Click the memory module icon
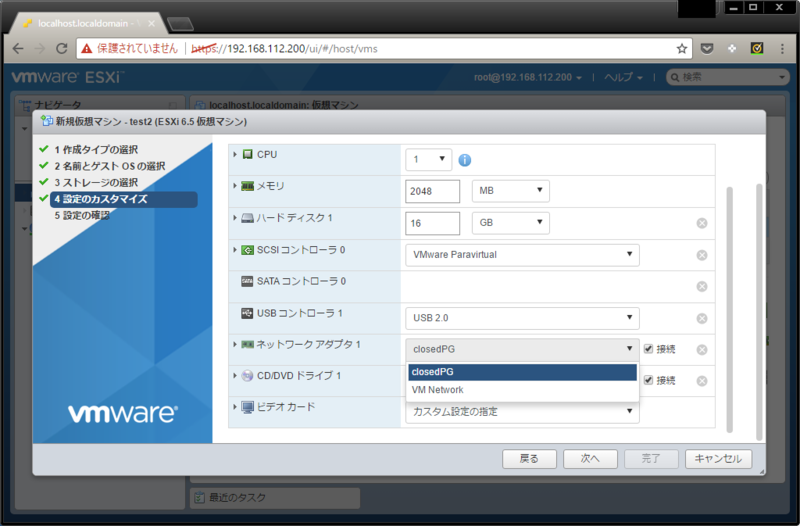This screenshot has width=800, height=526. 247,186
